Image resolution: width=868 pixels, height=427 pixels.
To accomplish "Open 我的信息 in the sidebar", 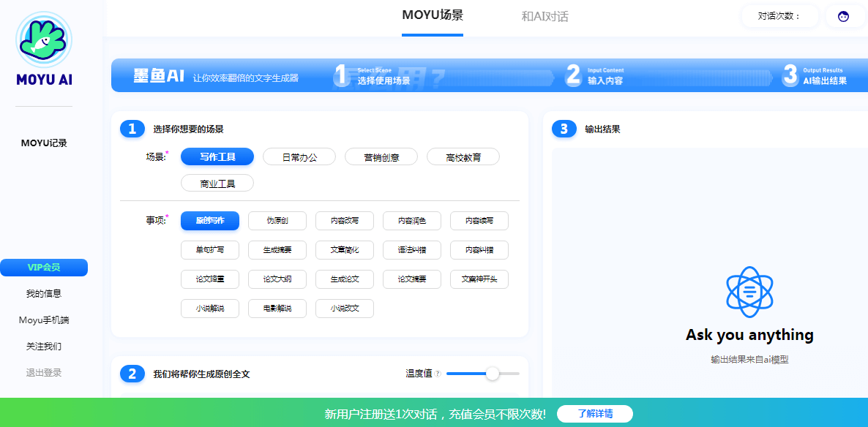I will click(44, 292).
